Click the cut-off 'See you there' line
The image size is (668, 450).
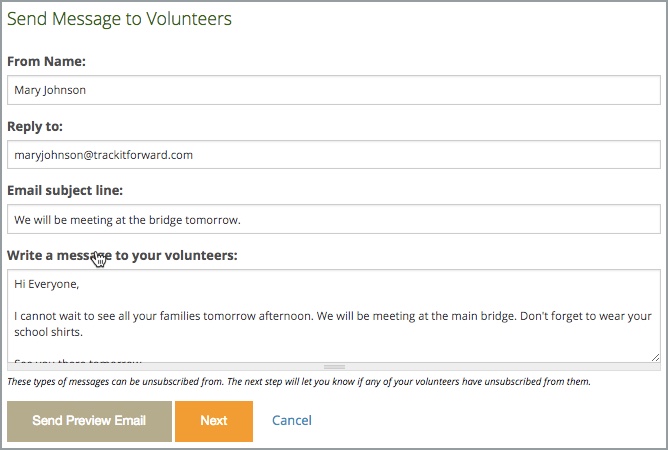78,360
